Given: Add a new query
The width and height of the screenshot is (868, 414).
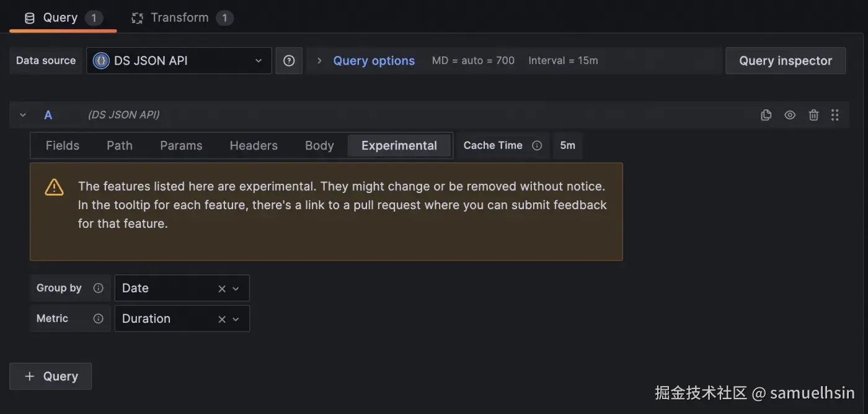Looking at the screenshot, I should pos(51,376).
